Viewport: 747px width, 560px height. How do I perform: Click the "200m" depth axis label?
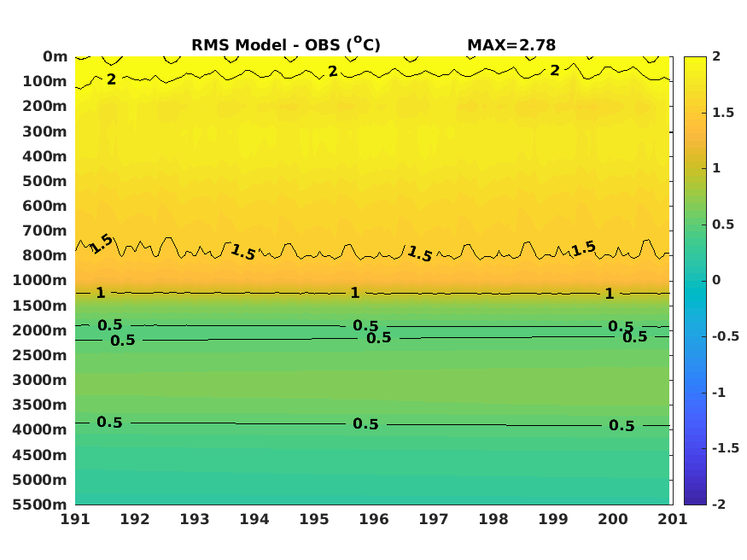(x=44, y=106)
